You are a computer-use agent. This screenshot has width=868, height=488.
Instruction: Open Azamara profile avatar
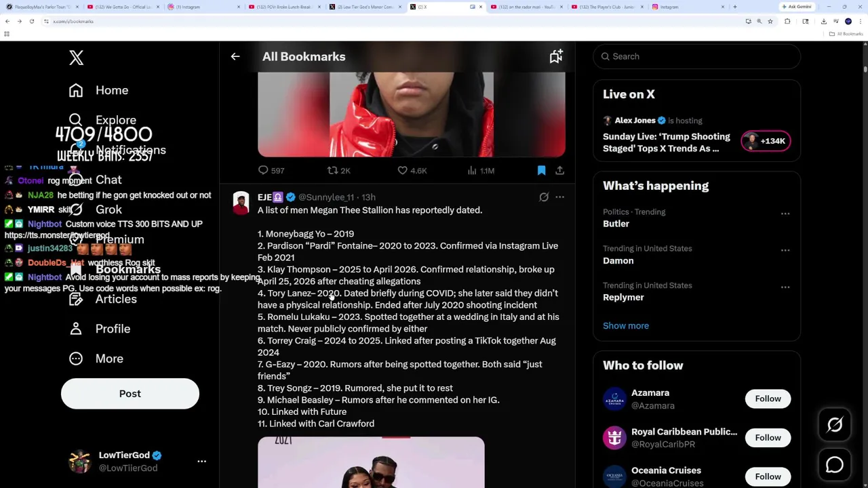(614, 399)
